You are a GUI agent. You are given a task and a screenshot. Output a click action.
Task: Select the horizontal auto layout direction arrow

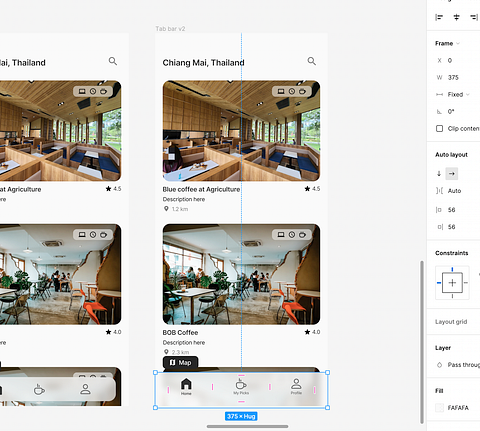(x=452, y=174)
